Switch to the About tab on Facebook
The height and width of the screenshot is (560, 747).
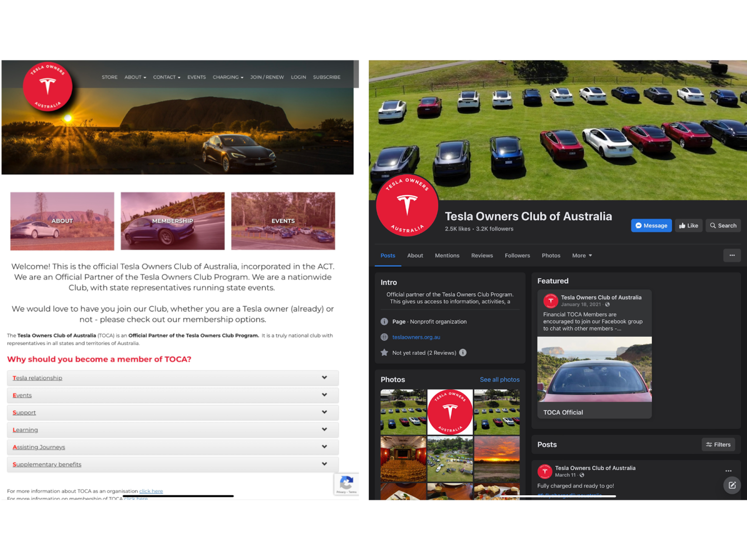point(415,255)
